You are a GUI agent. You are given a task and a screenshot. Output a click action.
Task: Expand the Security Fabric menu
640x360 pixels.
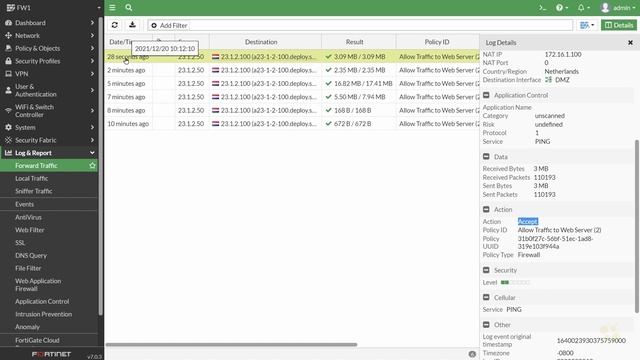pyautogui.click(x=49, y=140)
